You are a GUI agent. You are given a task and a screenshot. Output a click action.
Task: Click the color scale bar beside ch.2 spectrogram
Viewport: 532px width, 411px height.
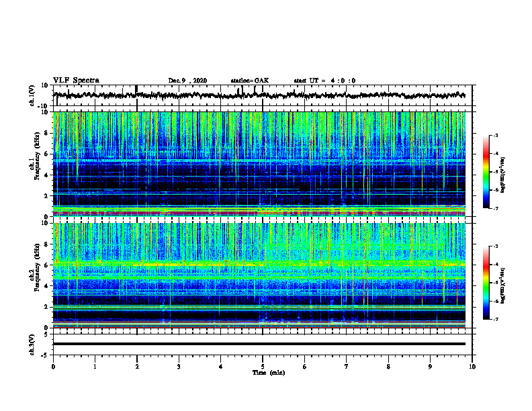486,283
